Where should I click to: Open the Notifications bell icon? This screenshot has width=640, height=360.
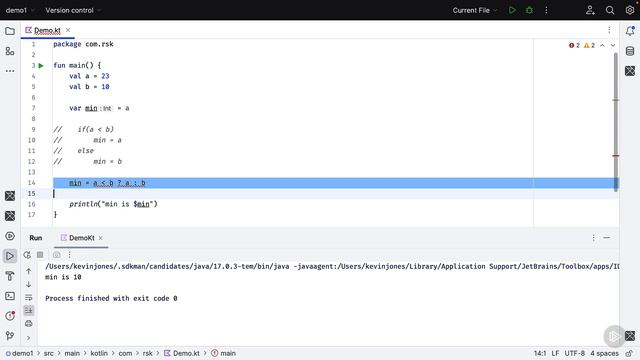(630, 31)
